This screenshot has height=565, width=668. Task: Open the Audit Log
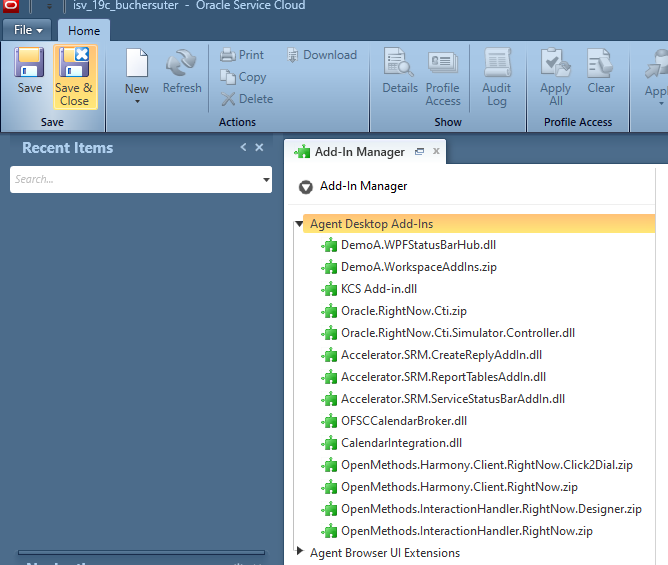click(x=497, y=77)
